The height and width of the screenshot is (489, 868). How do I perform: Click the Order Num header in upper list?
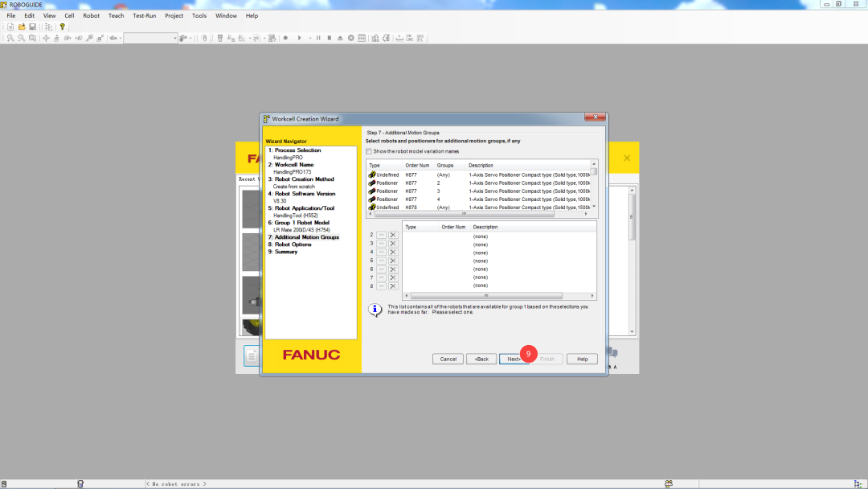(418, 165)
